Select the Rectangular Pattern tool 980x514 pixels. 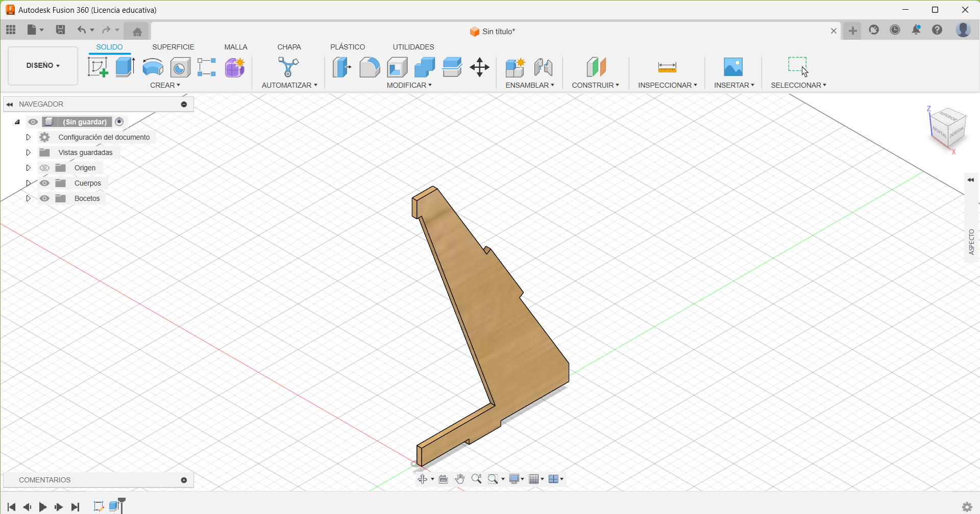point(207,67)
